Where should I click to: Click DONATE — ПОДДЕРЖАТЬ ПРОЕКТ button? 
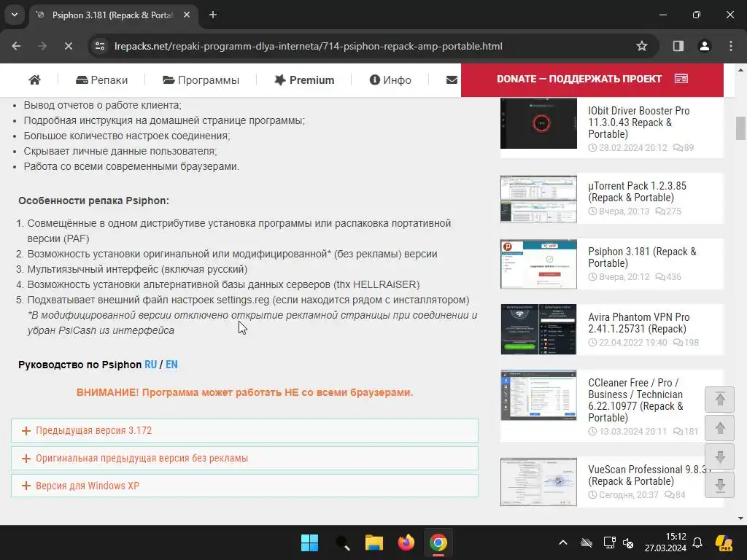tap(592, 79)
